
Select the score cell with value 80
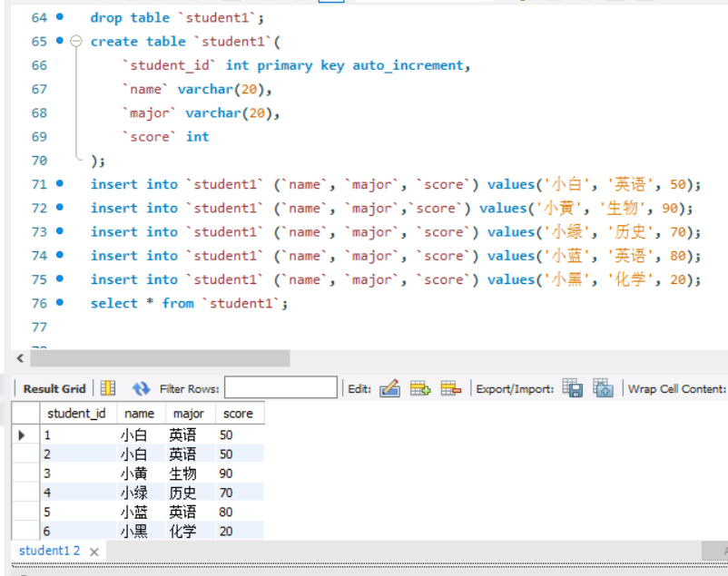click(240, 512)
